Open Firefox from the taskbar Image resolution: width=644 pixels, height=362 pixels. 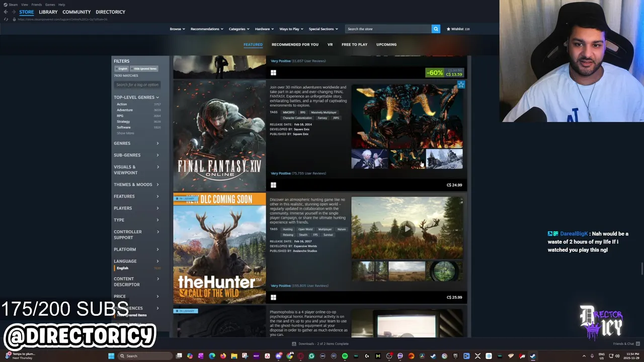pyautogui.click(x=223, y=356)
